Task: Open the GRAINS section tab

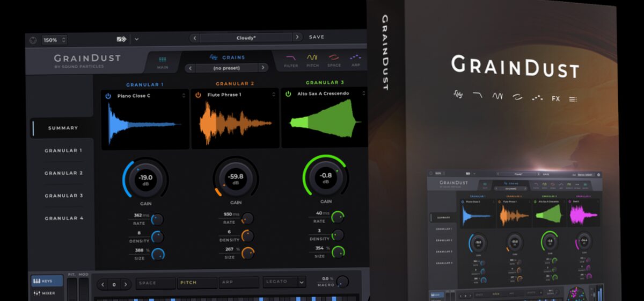Action: (x=227, y=58)
